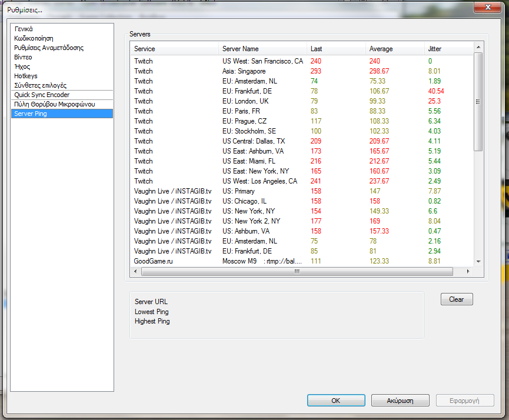Viewport: 509px width, 420px height.
Task: Select the US West: Los Angeles, CA row
Action: click(x=302, y=181)
